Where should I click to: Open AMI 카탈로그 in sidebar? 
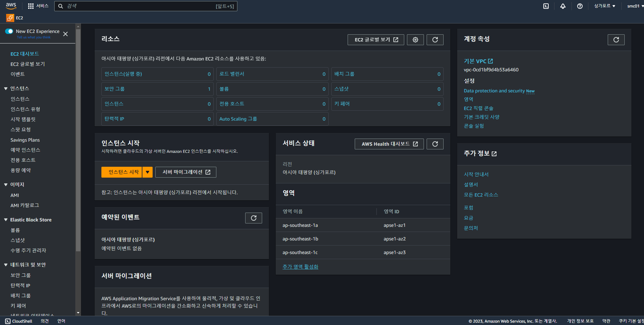click(25, 205)
